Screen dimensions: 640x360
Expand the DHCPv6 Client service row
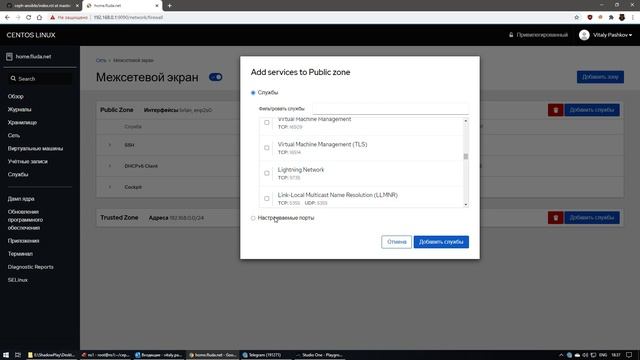[109, 166]
